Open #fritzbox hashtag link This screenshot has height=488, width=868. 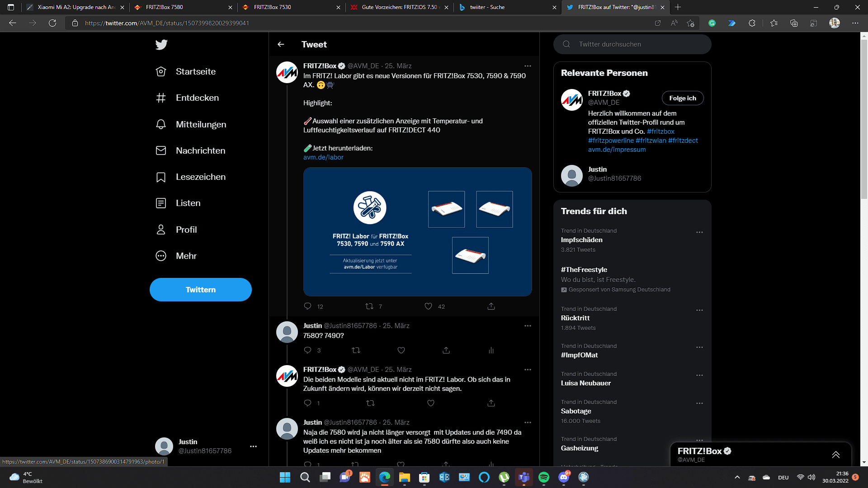[660, 131]
